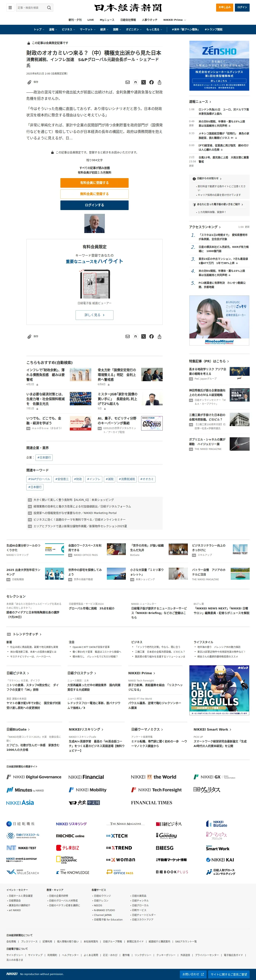Screen dimensions: 256x980
Task: Share to X via bottom icon
Action: point(144,336)
